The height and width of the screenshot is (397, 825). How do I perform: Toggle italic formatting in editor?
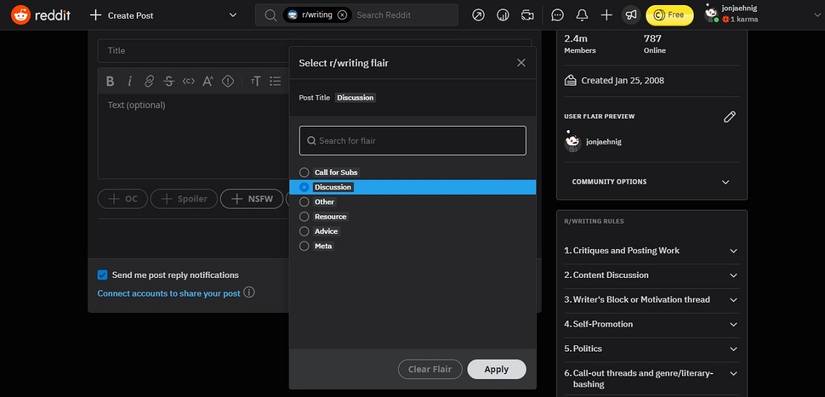tap(129, 81)
